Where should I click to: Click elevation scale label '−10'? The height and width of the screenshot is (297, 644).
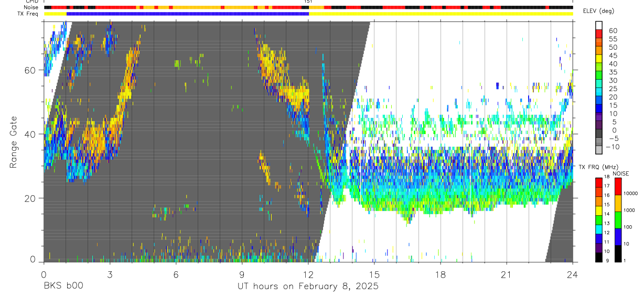[612, 147]
